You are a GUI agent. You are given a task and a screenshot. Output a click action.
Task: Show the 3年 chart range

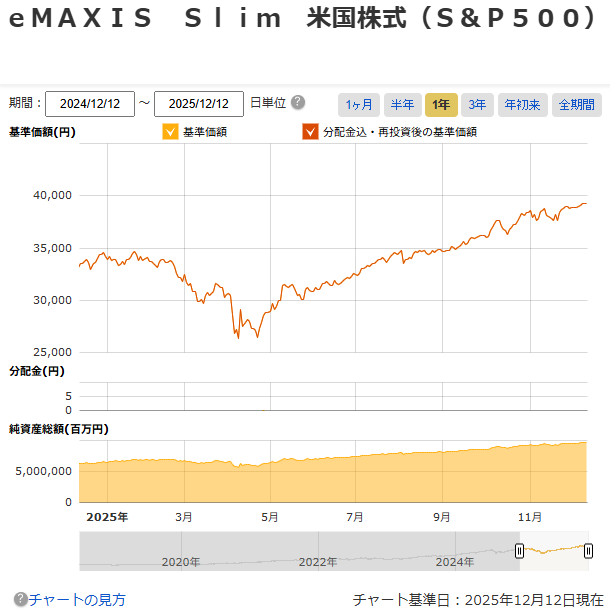click(x=477, y=104)
